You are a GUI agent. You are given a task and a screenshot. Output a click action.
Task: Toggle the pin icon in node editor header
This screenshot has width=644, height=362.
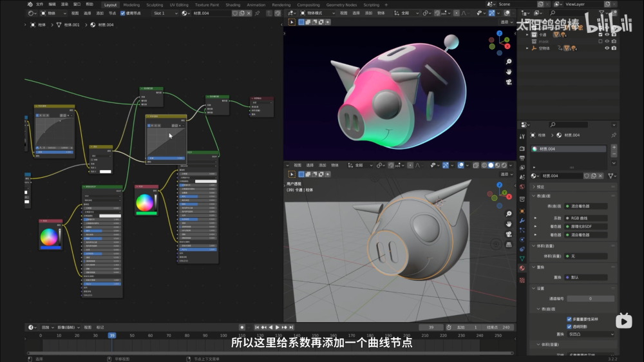pyautogui.click(x=258, y=13)
